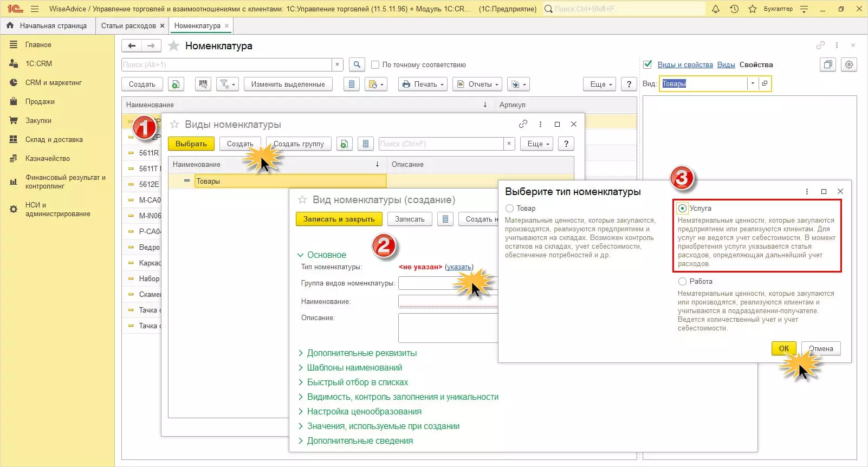Confirm type selection with OK button
Screen dimensions: 868x467
pos(783,348)
